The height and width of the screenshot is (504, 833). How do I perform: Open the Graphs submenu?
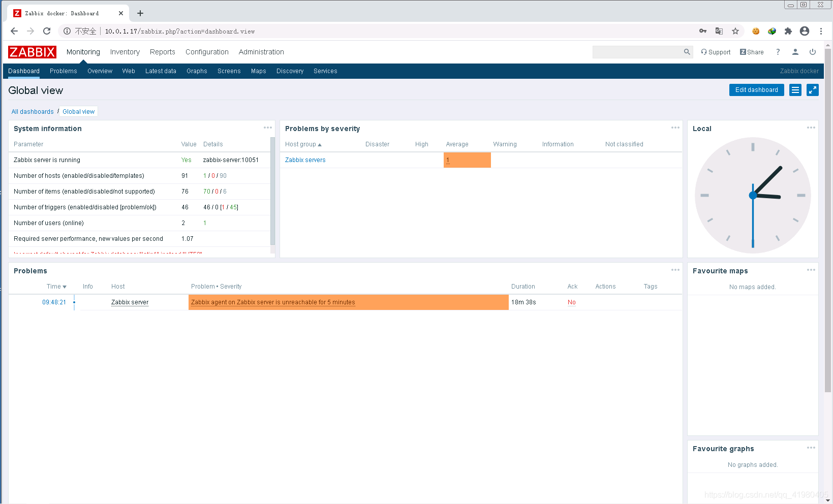click(197, 71)
